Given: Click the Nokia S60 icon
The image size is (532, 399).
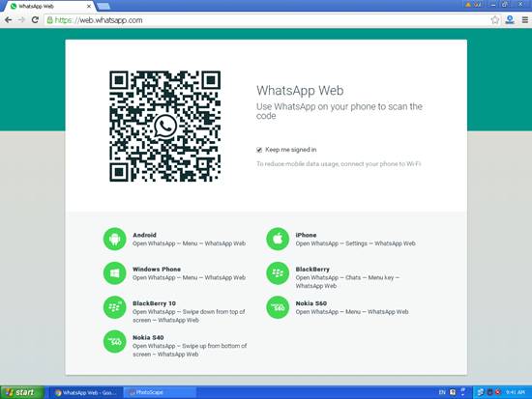Looking at the screenshot, I should (278, 307).
